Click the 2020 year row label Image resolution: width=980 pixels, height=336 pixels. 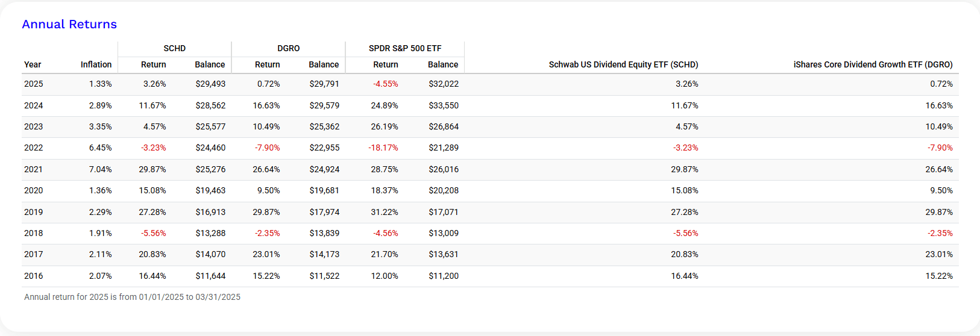pos(34,190)
